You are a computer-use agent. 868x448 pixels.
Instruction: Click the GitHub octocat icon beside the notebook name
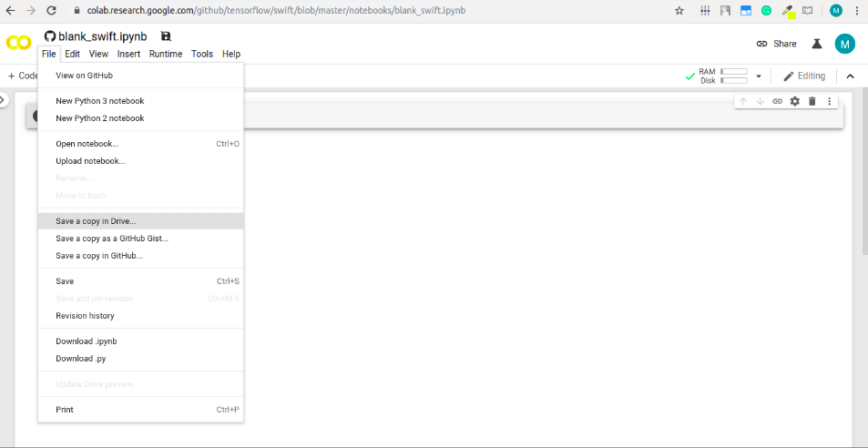tap(50, 36)
